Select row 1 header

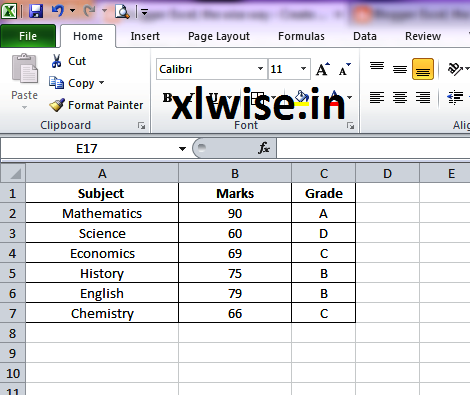[x=12, y=193]
